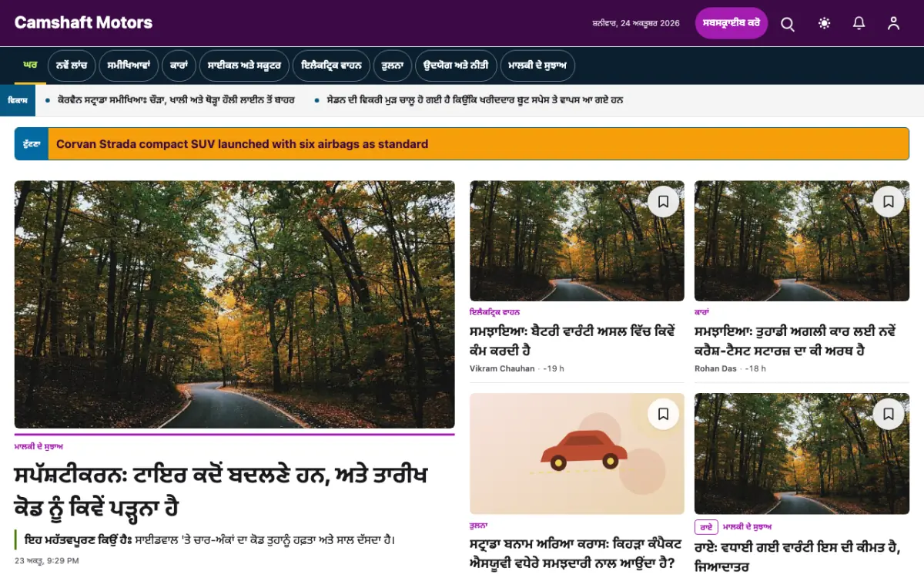Image resolution: width=924 pixels, height=578 pixels.
Task: Switch to the ਤੁਲਨਾ tab in the navigation bar
Action: (x=393, y=66)
